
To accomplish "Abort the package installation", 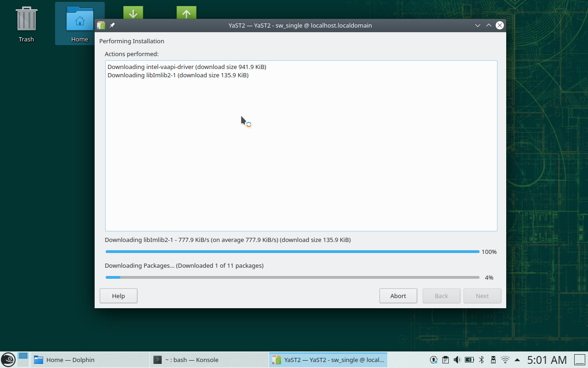I will click(x=398, y=296).
